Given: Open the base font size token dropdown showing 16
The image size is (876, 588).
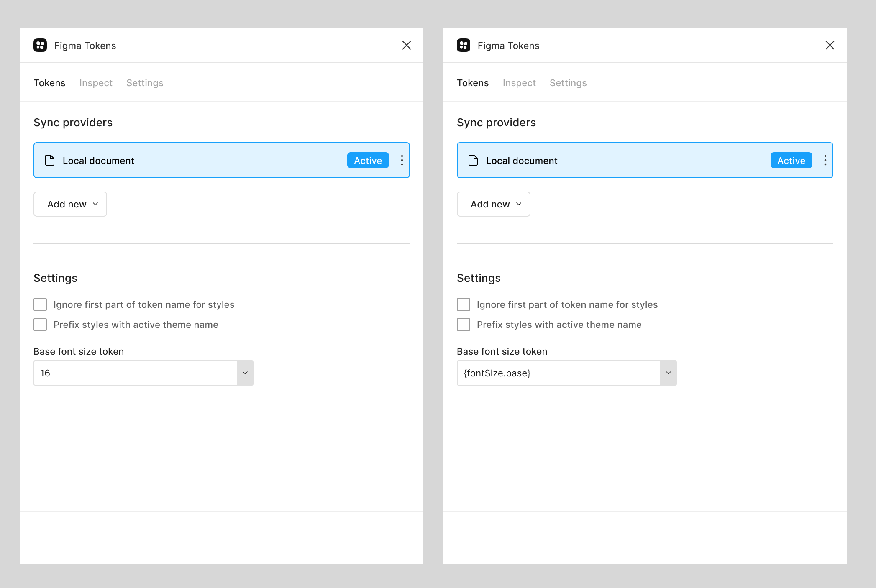Looking at the screenshot, I should click(x=143, y=373).
